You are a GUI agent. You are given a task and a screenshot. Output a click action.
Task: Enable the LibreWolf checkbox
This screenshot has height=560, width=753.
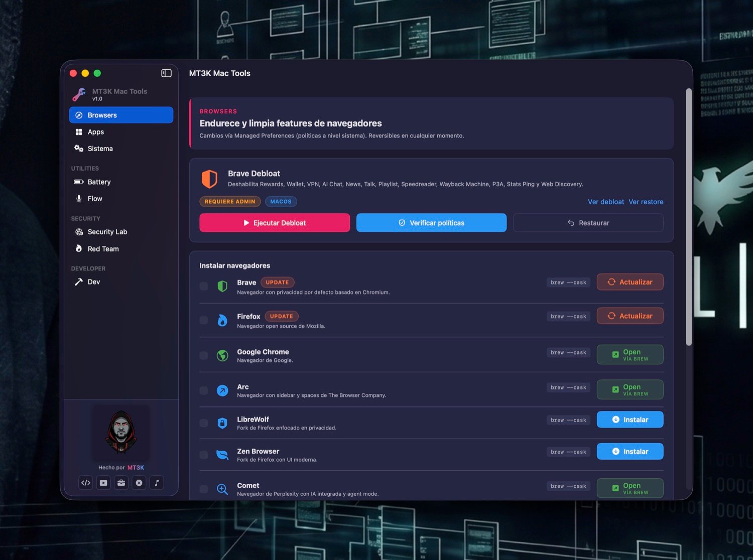(x=204, y=423)
